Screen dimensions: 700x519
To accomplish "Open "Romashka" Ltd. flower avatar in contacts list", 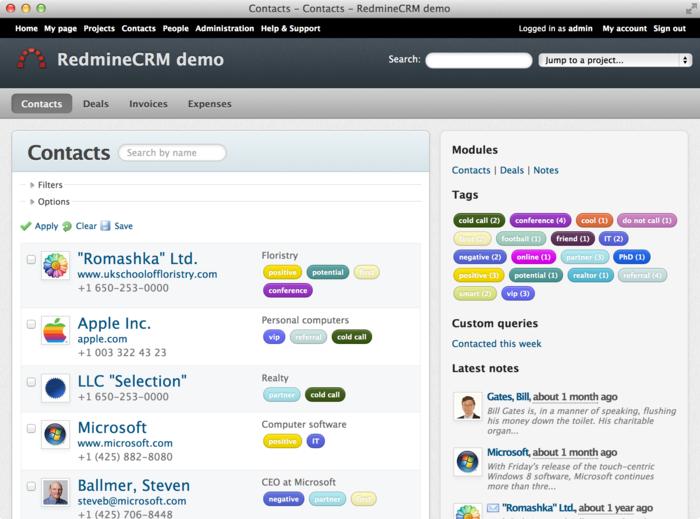I will pos(55,266).
